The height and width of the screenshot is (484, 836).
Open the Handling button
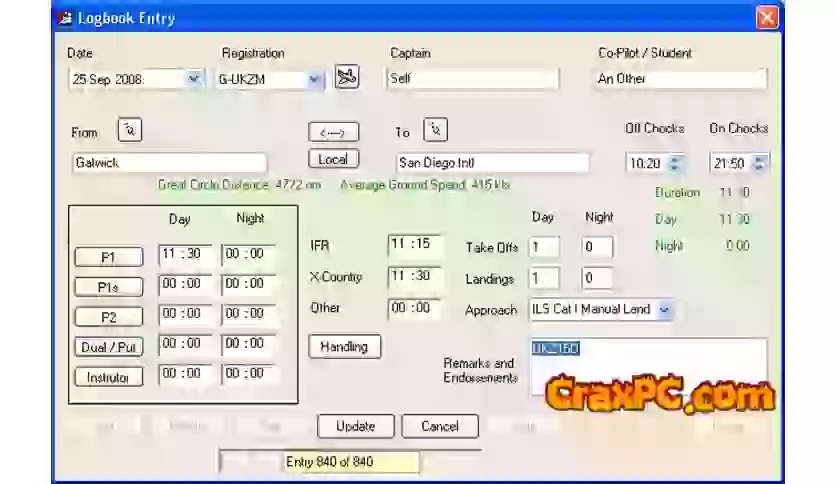[344, 346]
